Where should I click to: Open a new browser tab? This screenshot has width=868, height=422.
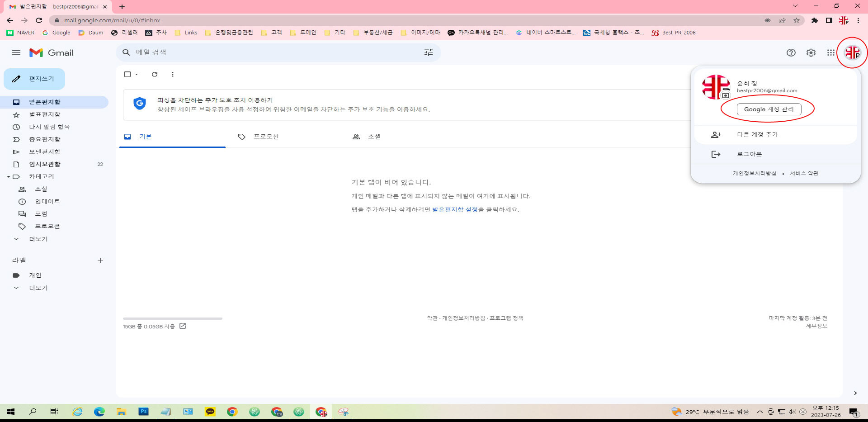[122, 6]
